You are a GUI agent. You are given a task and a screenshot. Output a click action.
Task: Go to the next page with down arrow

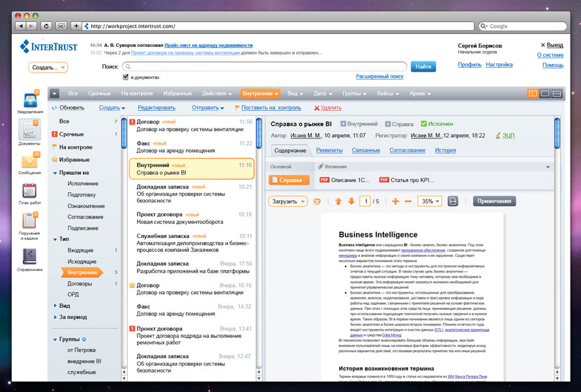pos(351,202)
